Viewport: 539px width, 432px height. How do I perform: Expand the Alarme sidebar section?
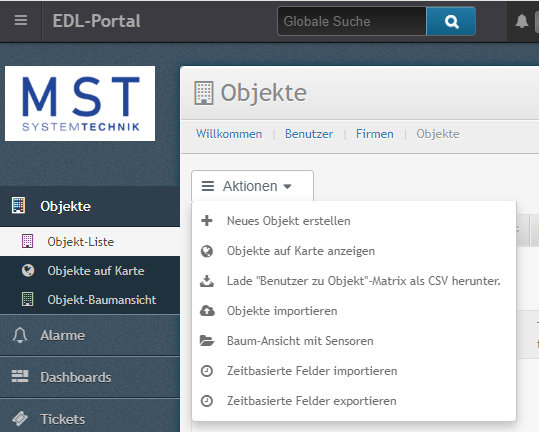(90, 335)
